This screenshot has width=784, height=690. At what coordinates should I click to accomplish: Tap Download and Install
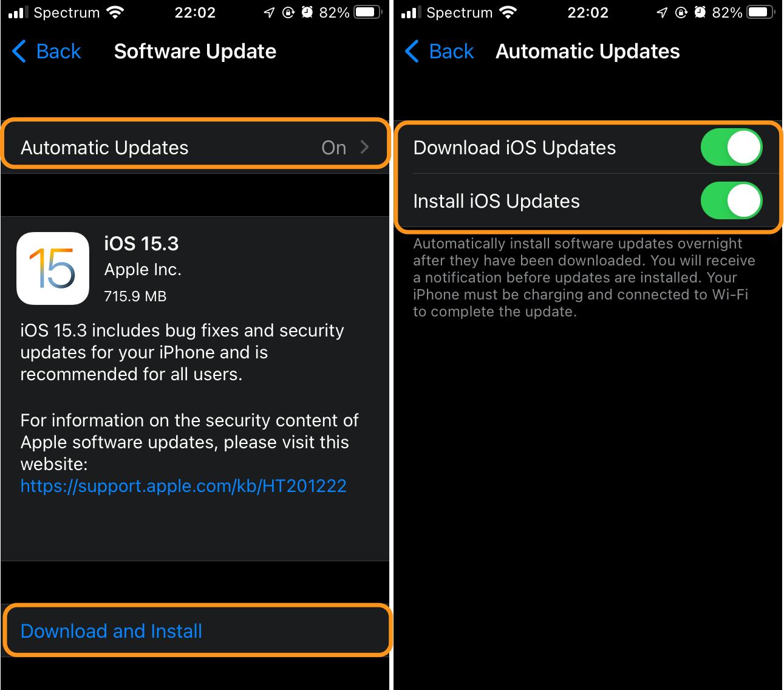point(111,631)
